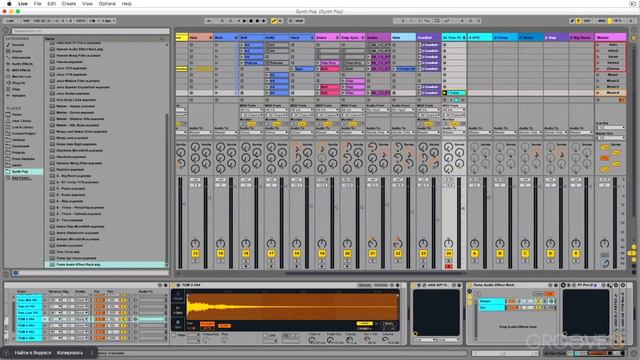Select the Cowbell track header
The image size is (640, 360).
pyautogui.click(x=429, y=38)
